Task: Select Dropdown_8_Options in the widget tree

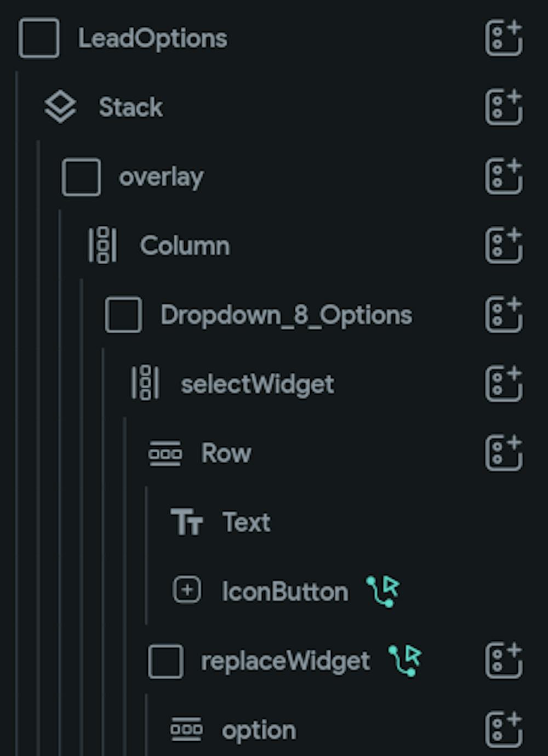Action: [286, 315]
